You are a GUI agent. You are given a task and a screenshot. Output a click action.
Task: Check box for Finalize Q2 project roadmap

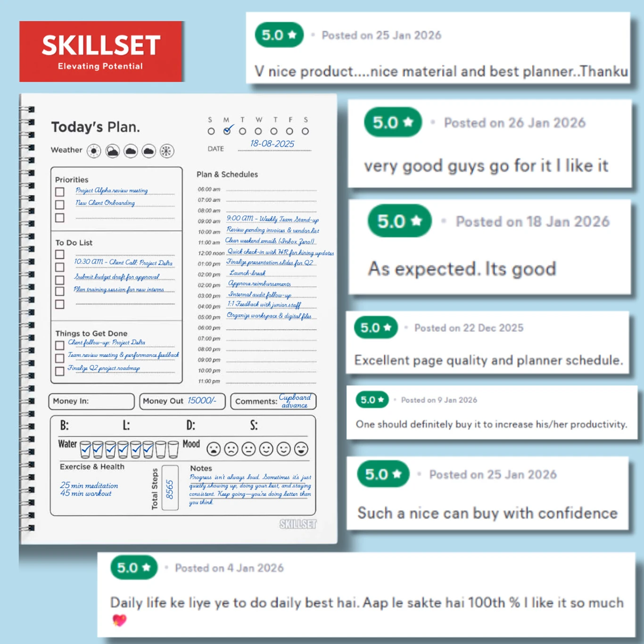[x=59, y=371]
